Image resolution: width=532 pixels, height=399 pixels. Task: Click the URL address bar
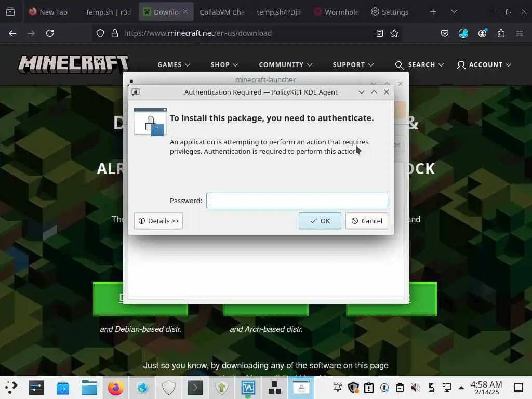tap(248, 33)
